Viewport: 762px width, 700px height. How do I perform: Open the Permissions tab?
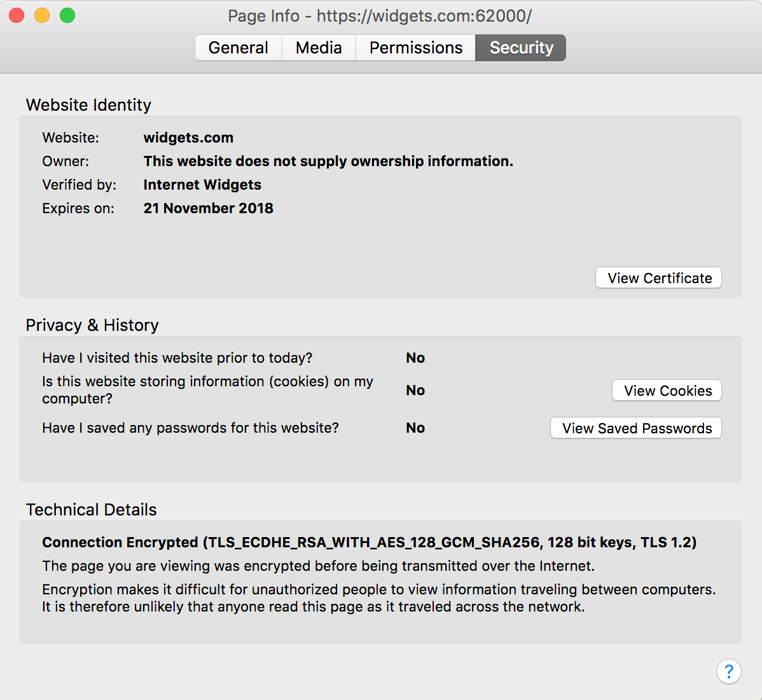[415, 47]
